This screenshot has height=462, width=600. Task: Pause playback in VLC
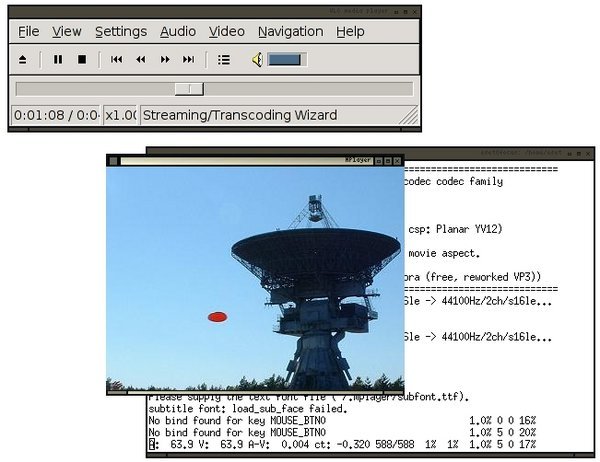(58, 60)
